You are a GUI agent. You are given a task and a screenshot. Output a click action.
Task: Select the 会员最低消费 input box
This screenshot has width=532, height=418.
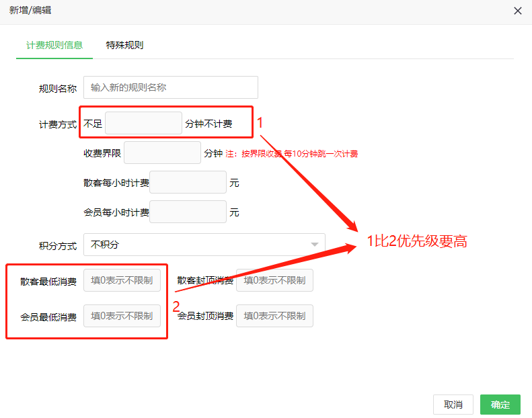(122, 316)
